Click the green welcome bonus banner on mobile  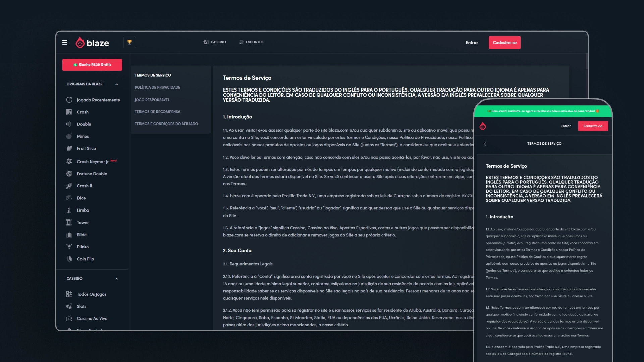coord(543,111)
